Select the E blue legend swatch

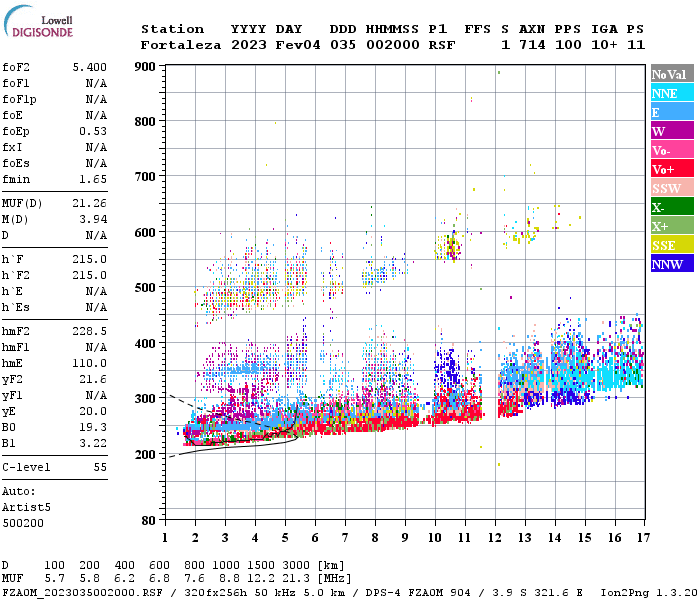pyautogui.click(x=672, y=112)
